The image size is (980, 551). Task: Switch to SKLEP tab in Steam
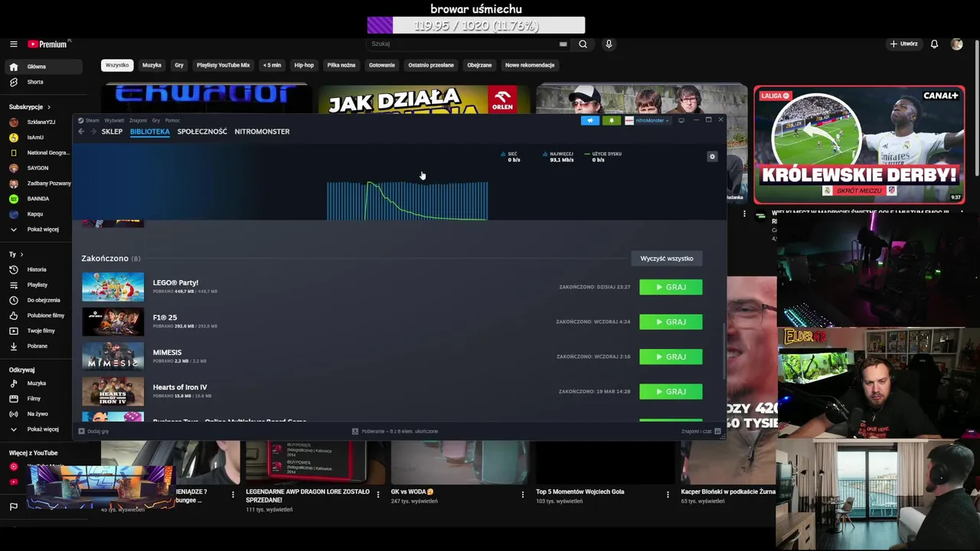(x=112, y=132)
